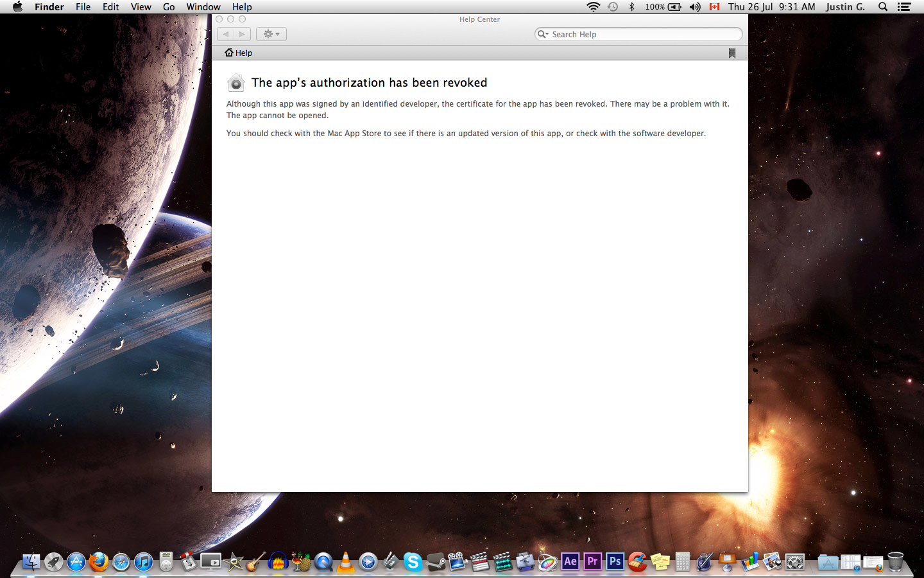
Task: Open the Justin G. user menu
Action: tap(845, 6)
